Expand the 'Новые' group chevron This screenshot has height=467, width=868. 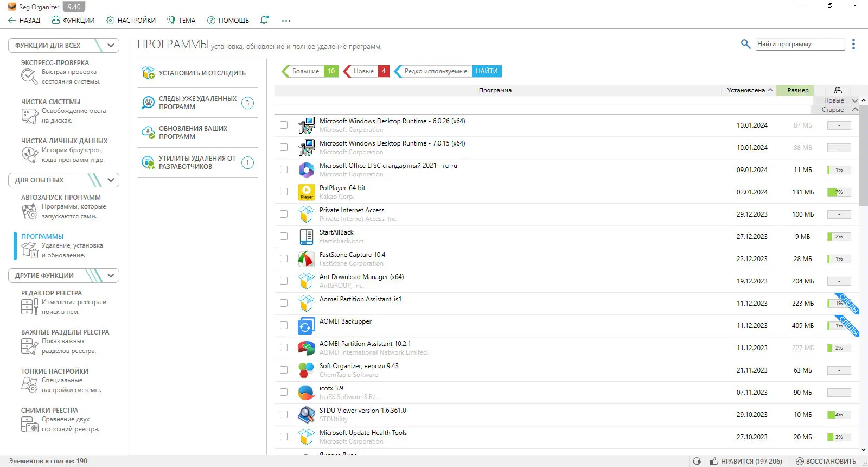[855, 100]
